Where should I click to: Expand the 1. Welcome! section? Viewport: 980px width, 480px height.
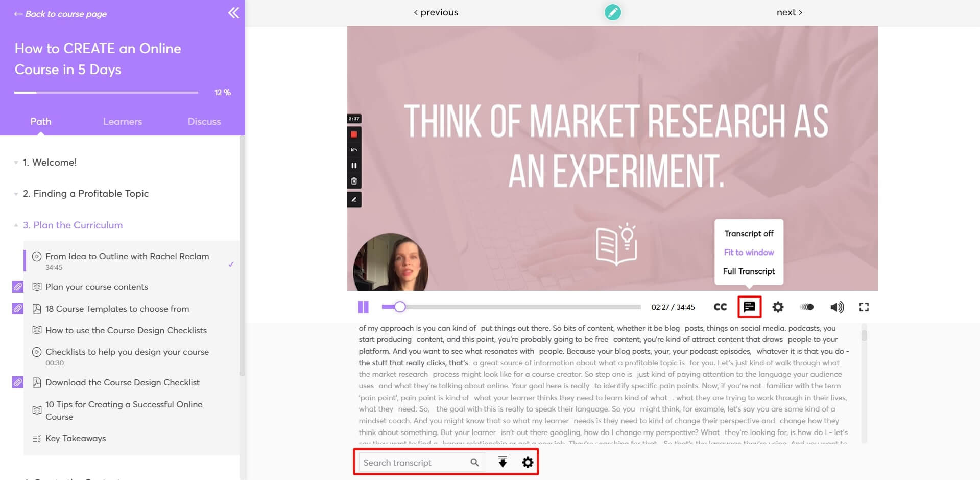[50, 162]
